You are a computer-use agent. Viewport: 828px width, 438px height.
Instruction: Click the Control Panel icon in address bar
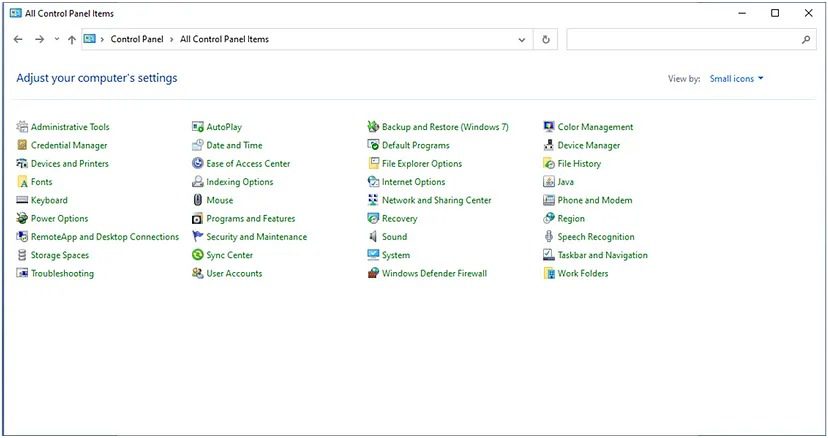pos(90,39)
